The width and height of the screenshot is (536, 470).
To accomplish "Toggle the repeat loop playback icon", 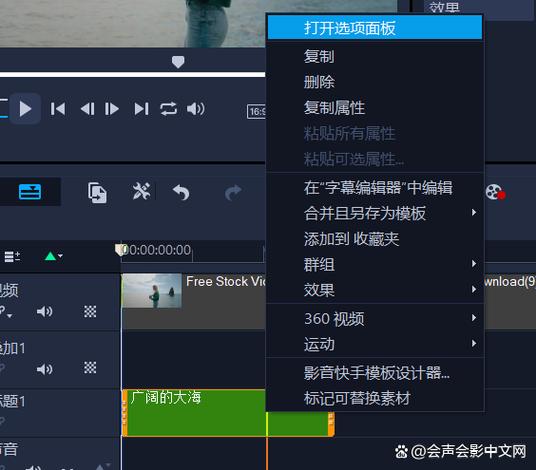I will tap(168, 109).
